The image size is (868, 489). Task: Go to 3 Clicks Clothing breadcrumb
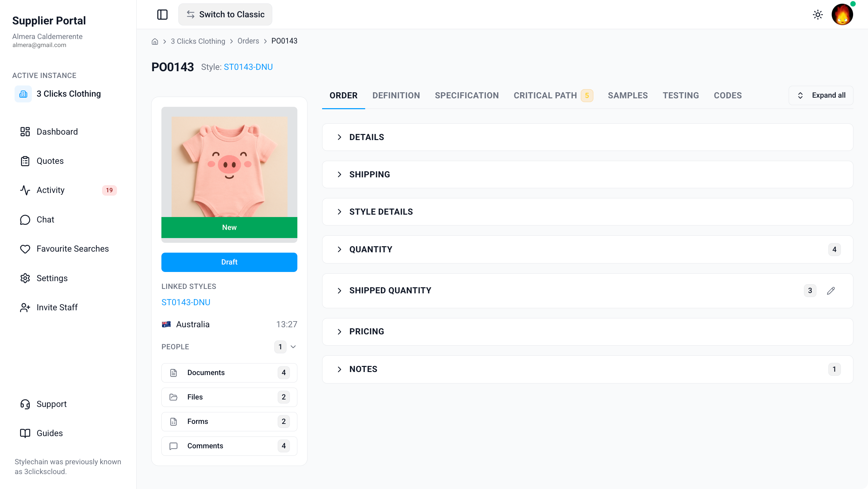pos(198,41)
